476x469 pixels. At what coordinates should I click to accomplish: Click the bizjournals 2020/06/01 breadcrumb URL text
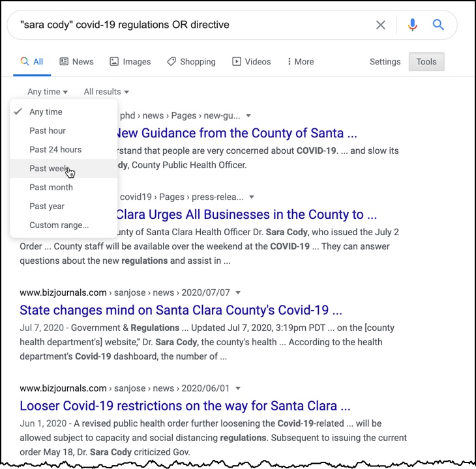pos(125,388)
